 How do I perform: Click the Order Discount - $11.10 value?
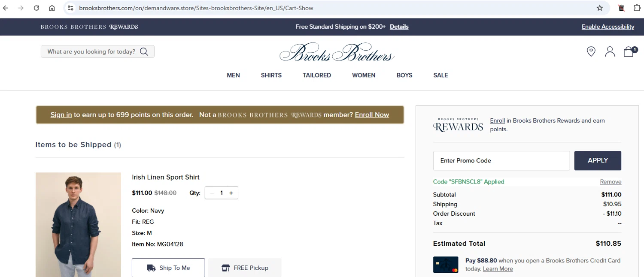612,214
